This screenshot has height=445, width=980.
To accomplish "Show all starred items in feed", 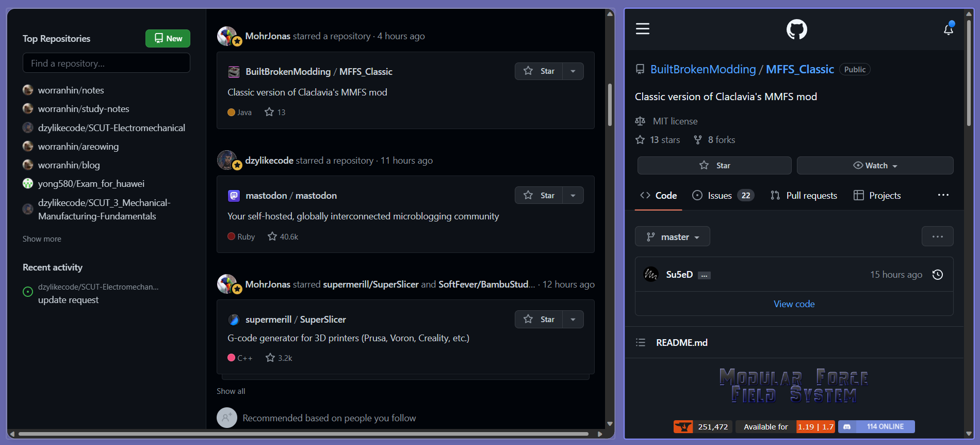I will click(x=231, y=391).
